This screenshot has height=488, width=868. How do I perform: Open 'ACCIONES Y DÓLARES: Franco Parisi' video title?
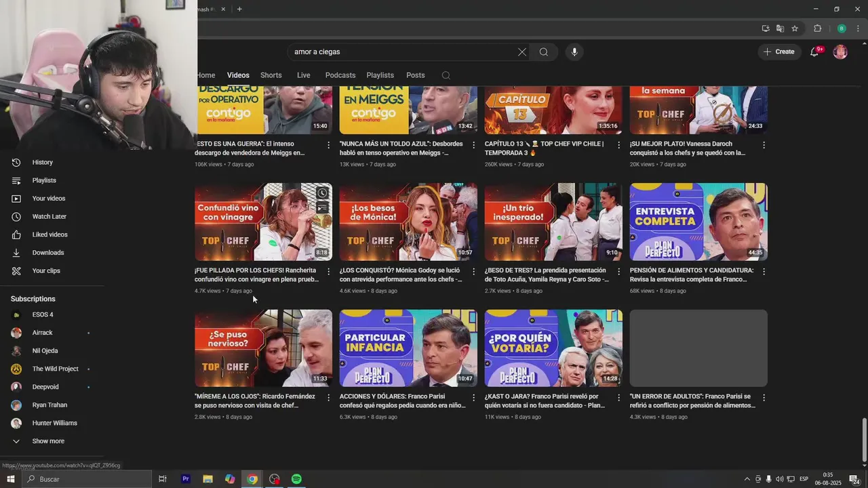coord(403,401)
